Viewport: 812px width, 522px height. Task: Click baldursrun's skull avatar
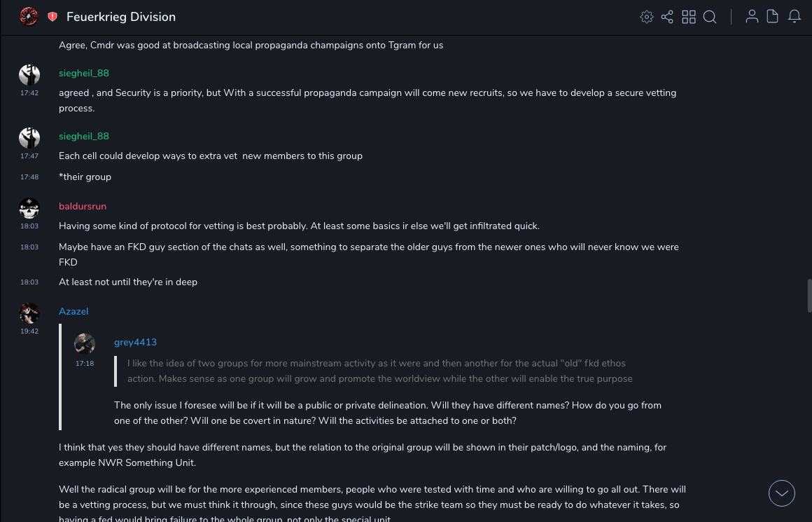click(29, 208)
